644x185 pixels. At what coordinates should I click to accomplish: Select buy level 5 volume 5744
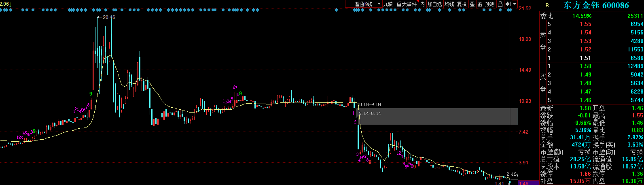tap(637, 100)
